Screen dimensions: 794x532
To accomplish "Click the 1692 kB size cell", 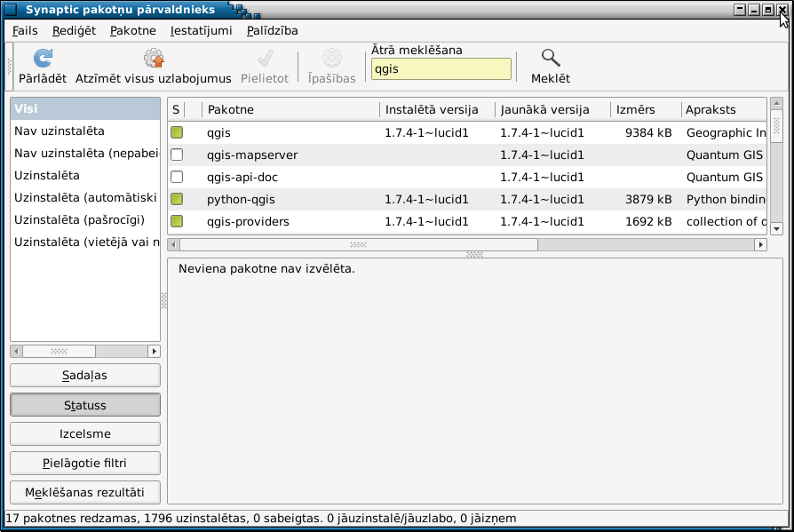I will (x=648, y=222).
